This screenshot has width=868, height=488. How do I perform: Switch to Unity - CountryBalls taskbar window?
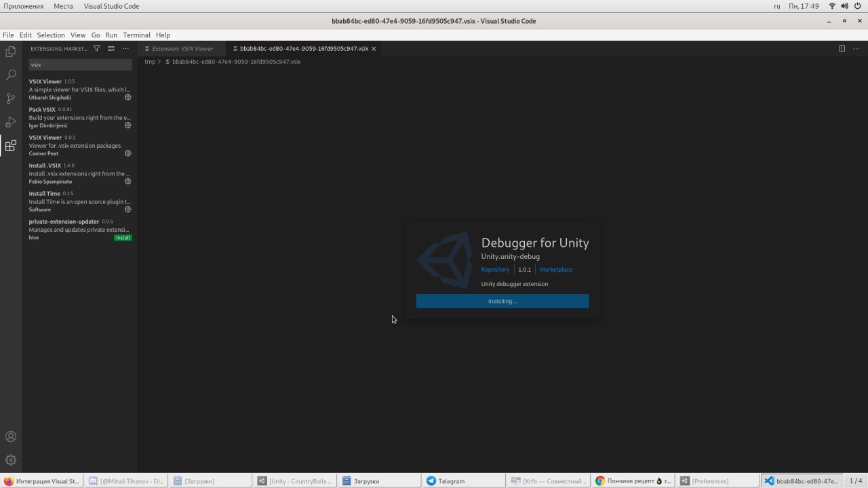[x=295, y=481]
